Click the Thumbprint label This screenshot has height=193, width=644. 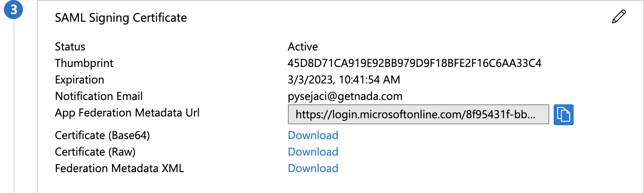(84, 63)
